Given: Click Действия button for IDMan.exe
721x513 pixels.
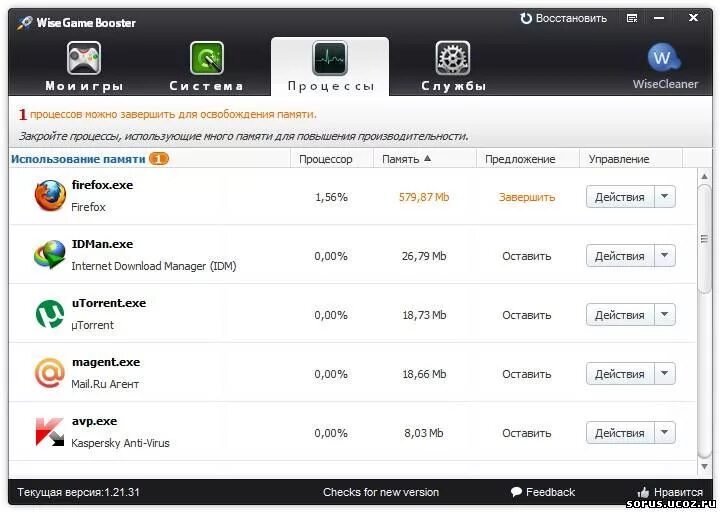Looking at the screenshot, I should click(619, 256).
